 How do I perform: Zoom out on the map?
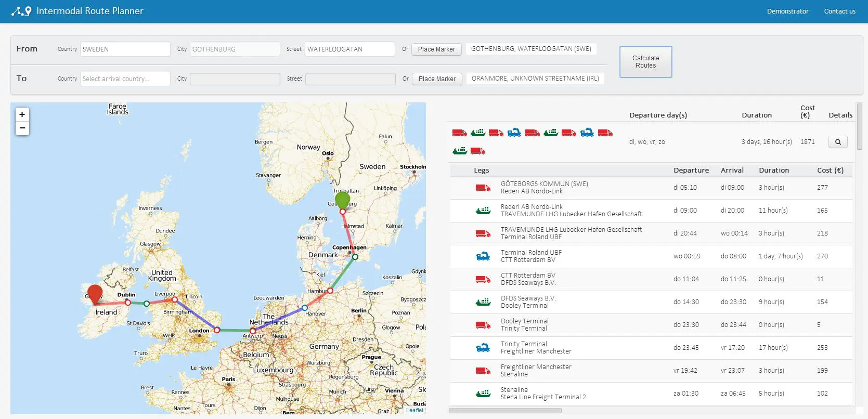[22, 128]
